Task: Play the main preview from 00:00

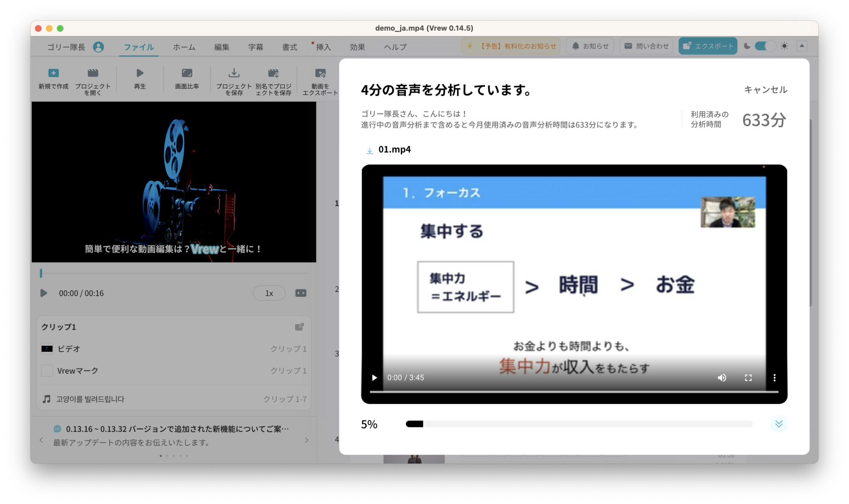Action: (x=43, y=293)
